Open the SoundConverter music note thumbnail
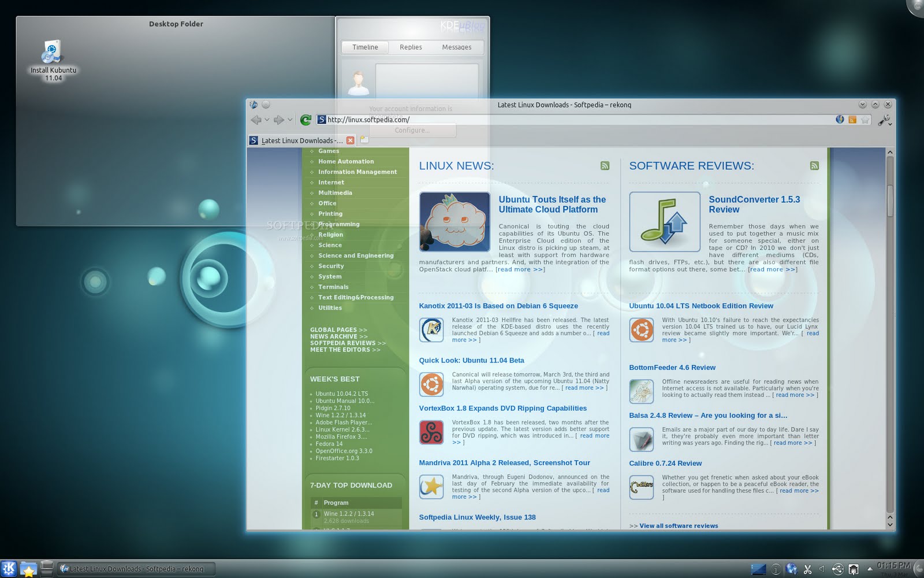The width and height of the screenshot is (924, 578). pos(665,222)
